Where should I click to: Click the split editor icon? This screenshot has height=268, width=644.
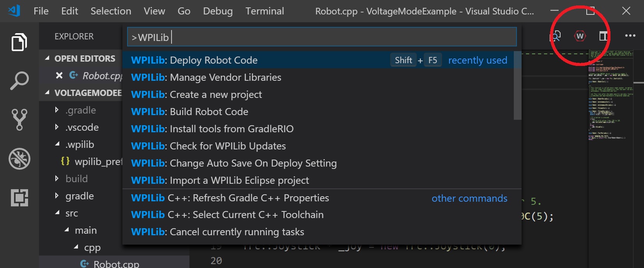point(603,36)
